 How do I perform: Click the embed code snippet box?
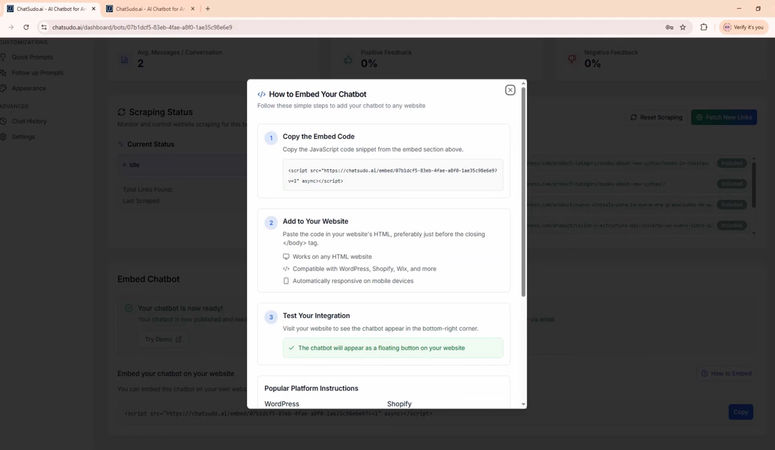click(x=393, y=175)
